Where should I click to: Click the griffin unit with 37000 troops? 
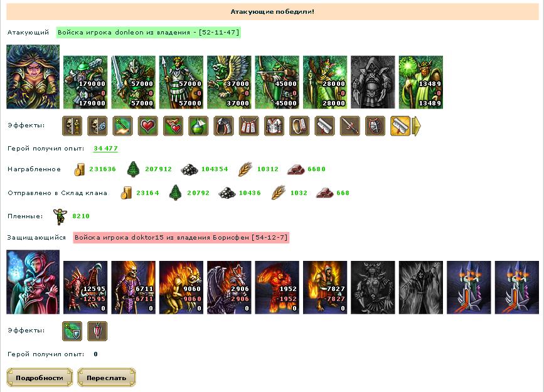point(229,82)
